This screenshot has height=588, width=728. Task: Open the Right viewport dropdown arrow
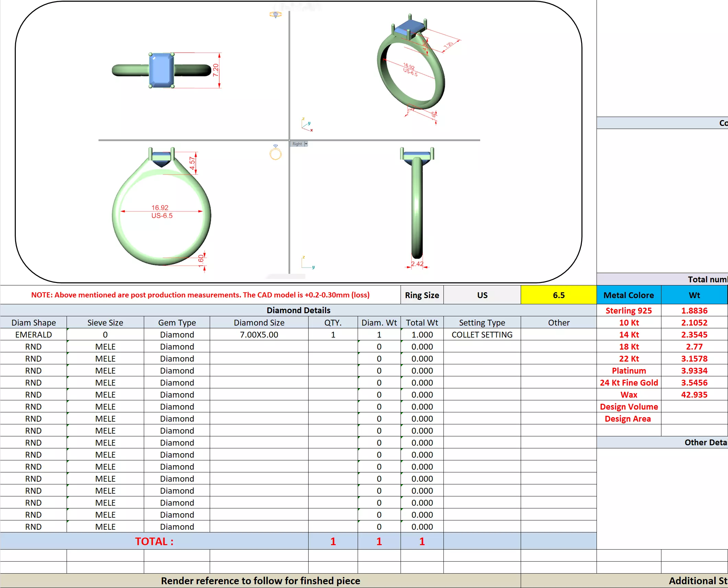point(306,144)
